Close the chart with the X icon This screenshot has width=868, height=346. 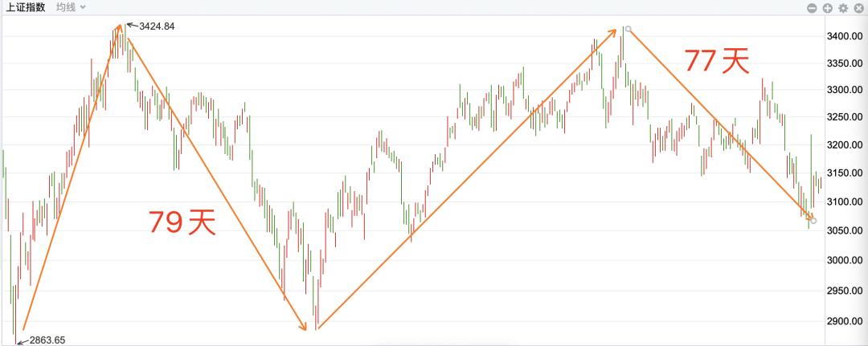tap(858, 7)
